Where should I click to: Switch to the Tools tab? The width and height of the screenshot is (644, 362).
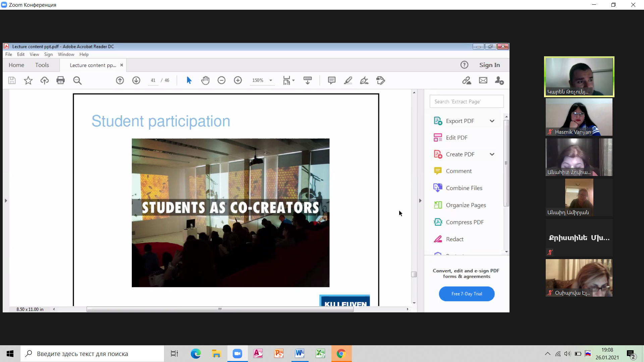[x=42, y=65]
